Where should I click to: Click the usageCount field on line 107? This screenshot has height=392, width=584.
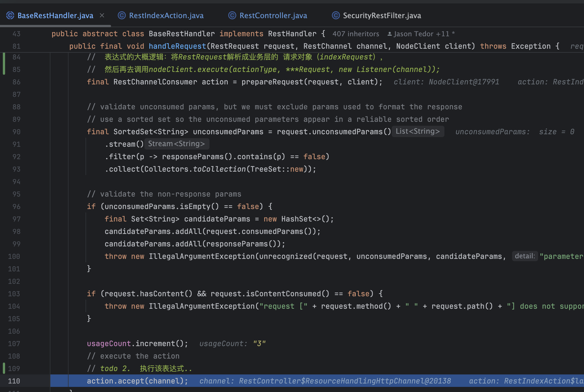point(109,344)
